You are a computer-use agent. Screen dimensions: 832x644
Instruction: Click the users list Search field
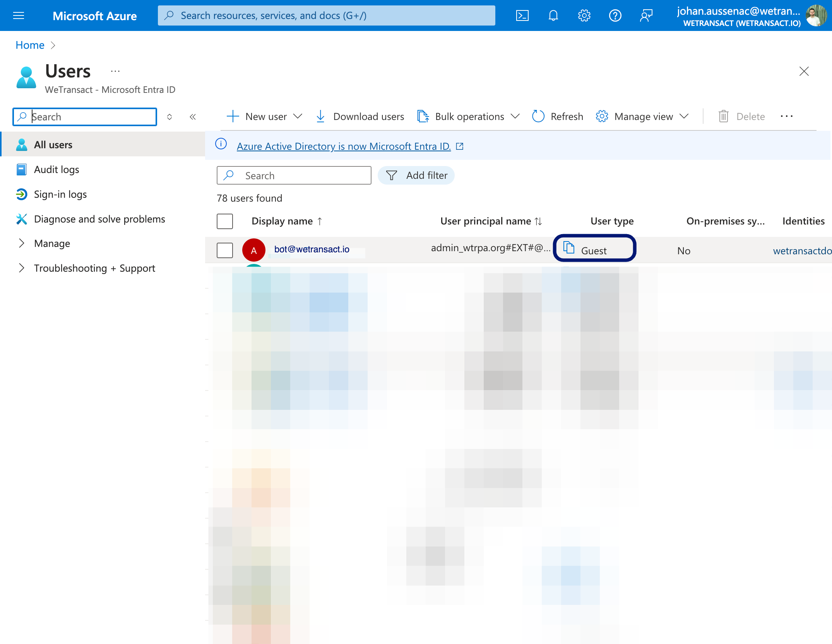[x=294, y=175]
